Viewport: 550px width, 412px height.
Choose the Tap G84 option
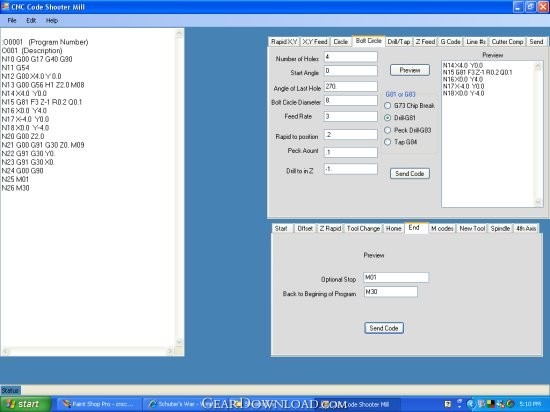point(388,142)
